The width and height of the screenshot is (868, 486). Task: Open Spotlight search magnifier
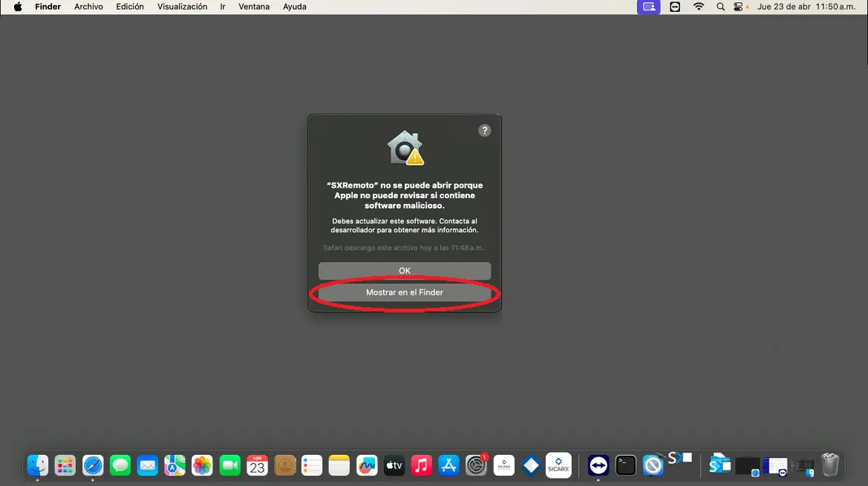point(720,7)
